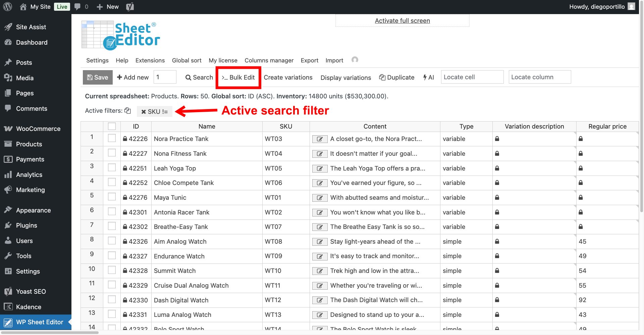Screen dimensions: 644x335
Task: Toggle the select-all rows checkbox
Action: pos(112,126)
